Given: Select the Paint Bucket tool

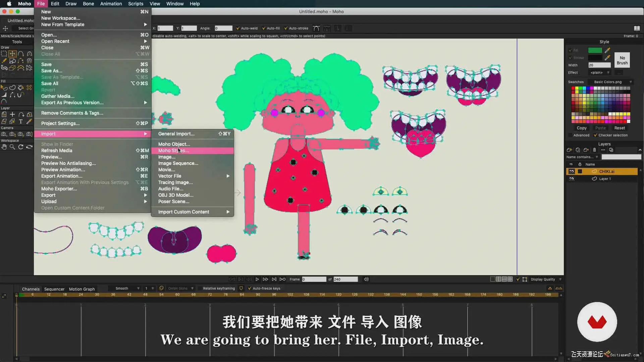Looking at the screenshot, I should click(x=21, y=87).
